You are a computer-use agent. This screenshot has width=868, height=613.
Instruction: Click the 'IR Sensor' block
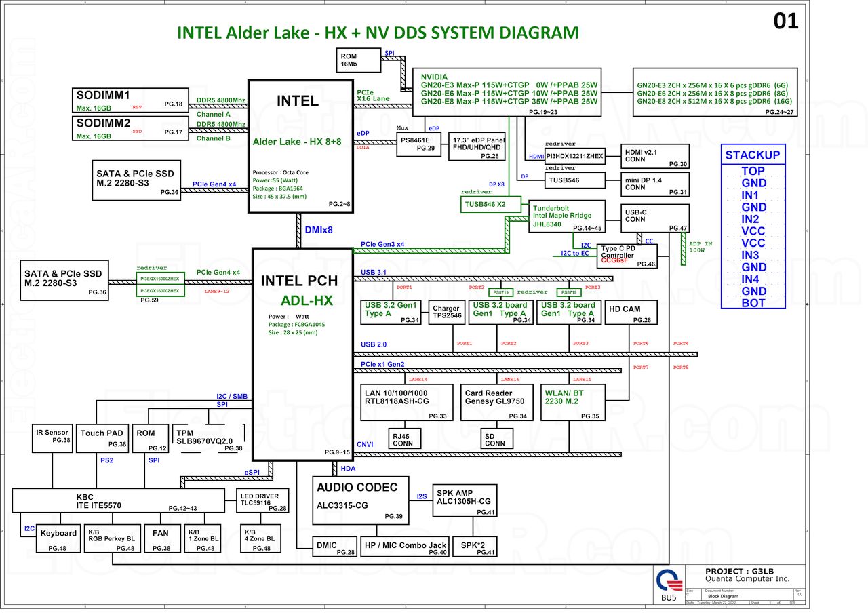(x=52, y=438)
